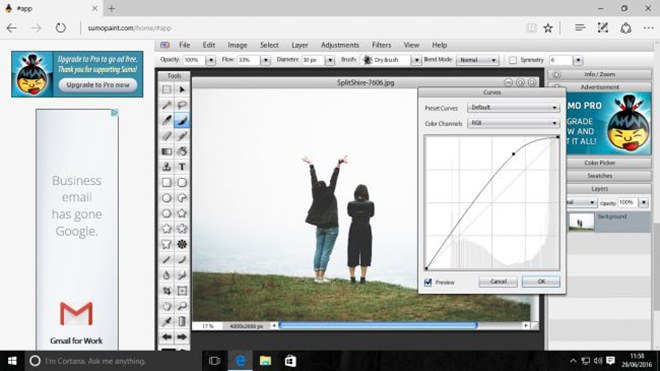Open the Preset Curves dropdown
This screenshot has width=660, height=371.
[x=513, y=108]
